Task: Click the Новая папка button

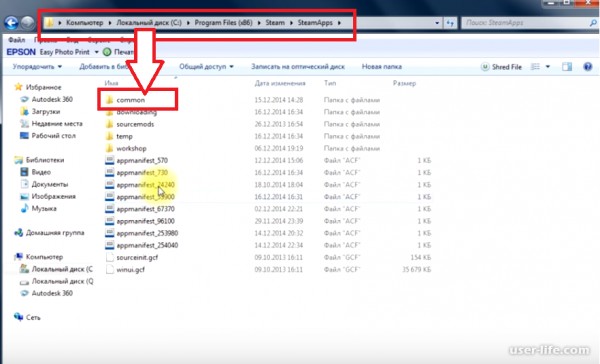Action: click(382, 67)
